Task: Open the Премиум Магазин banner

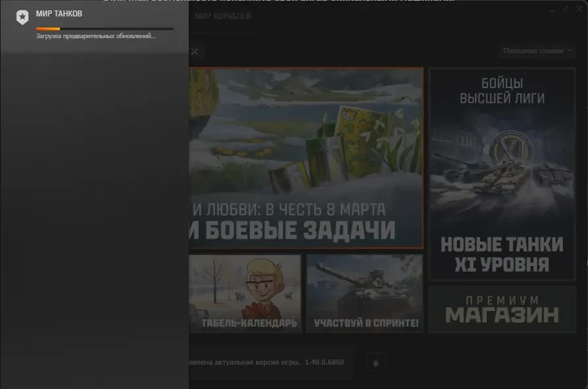Action: [502, 309]
